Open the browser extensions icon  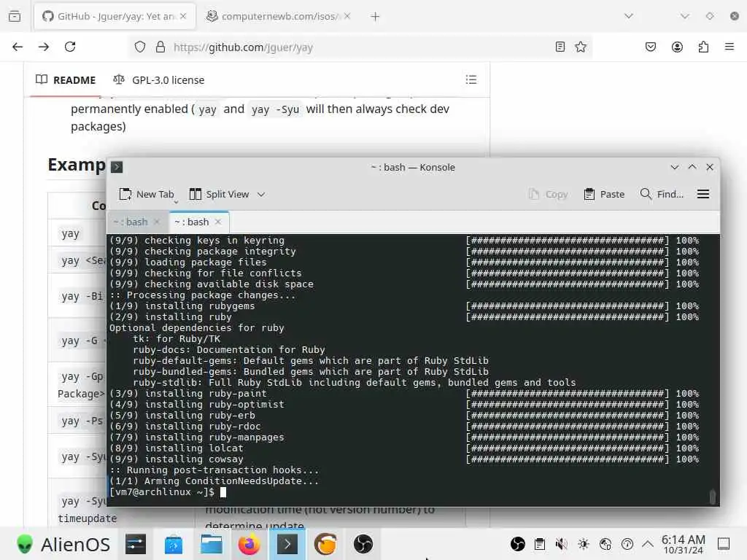[x=703, y=47]
